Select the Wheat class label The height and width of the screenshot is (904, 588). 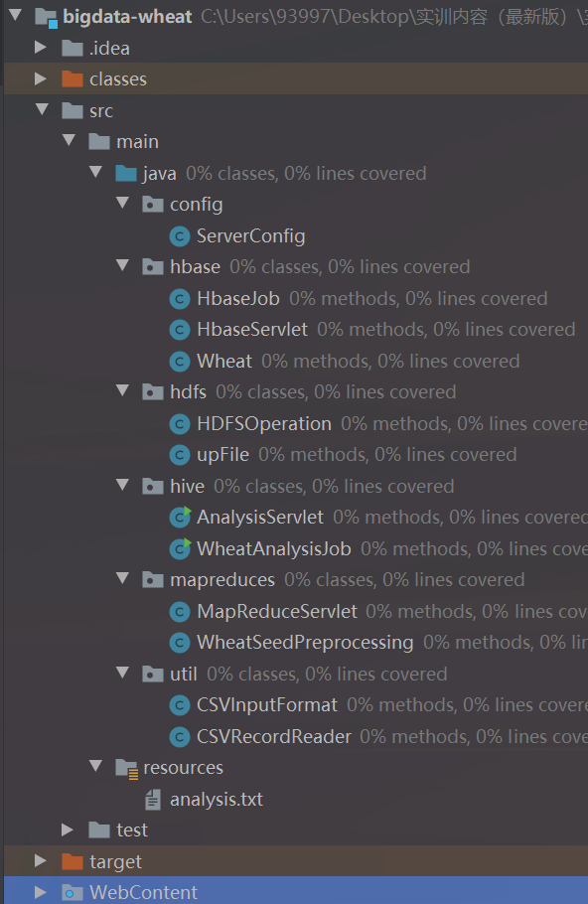[224, 361]
